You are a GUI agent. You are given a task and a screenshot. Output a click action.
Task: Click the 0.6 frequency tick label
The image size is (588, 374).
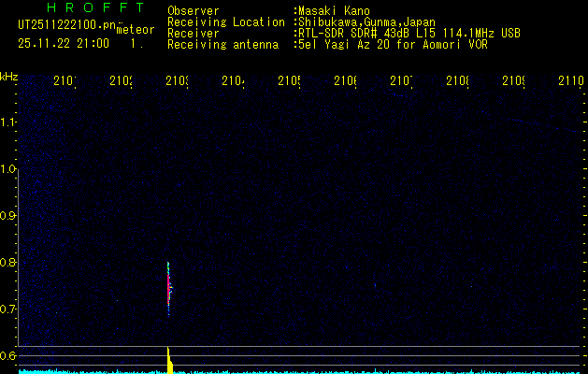pyautogui.click(x=9, y=355)
